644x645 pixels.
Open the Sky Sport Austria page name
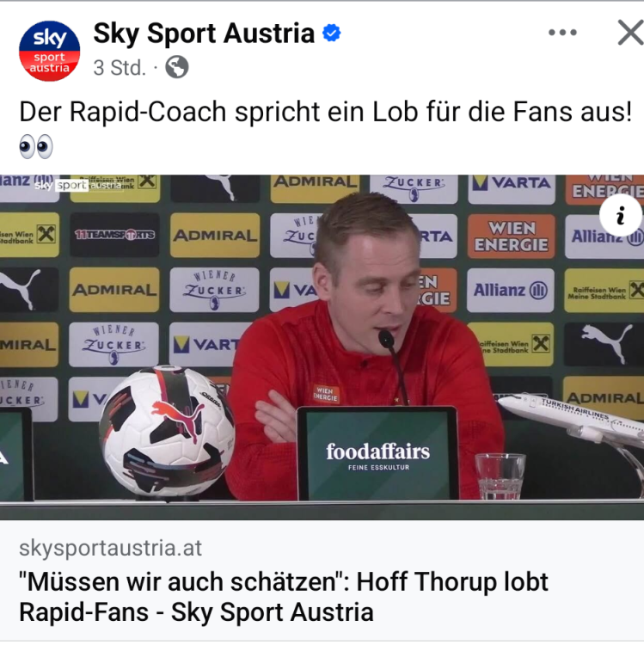(x=204, y=33)
